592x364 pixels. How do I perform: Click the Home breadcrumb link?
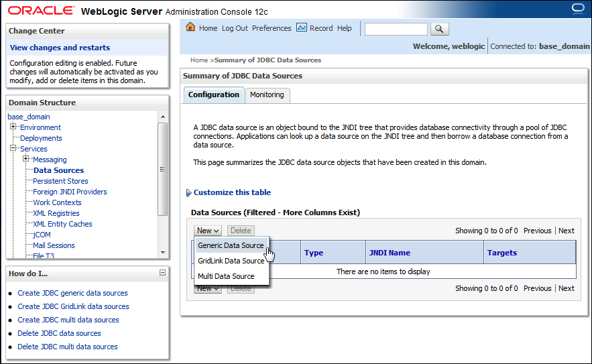[199, 60]
